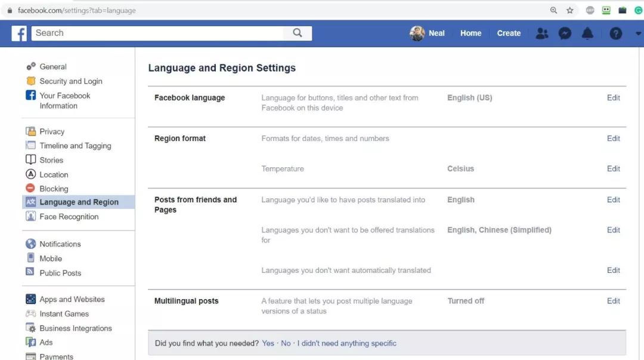Screen dimensions: 644x360
Task: Edit the Facebook language setting
Action: 613,98
